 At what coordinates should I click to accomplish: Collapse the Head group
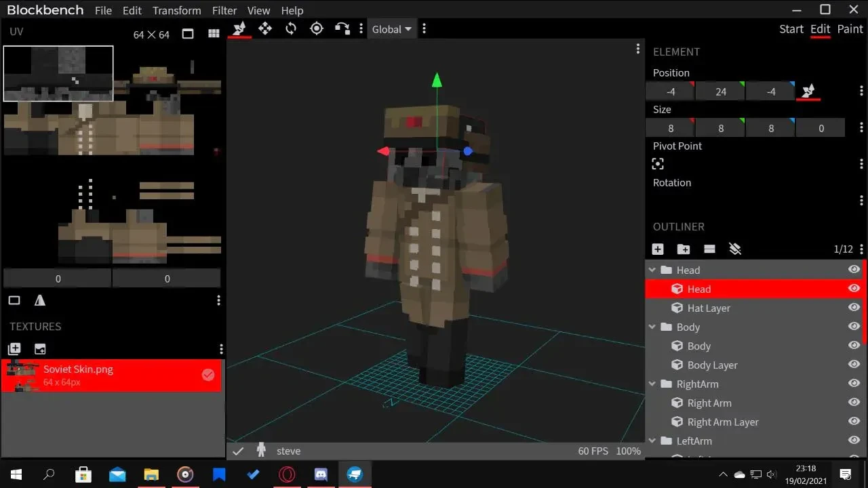click(x=652, y=270)
